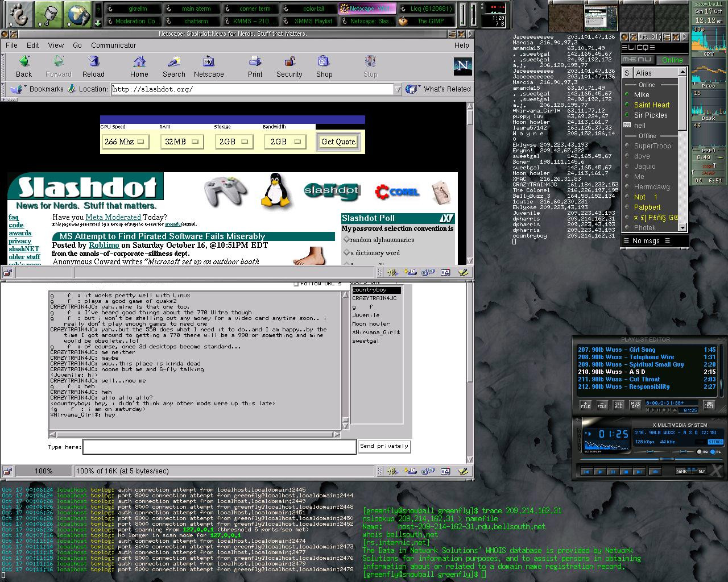Viewport: 728px width, 582px height.
Task: Select Saint Heart in Licq contacts
Action: click(652, 105)
